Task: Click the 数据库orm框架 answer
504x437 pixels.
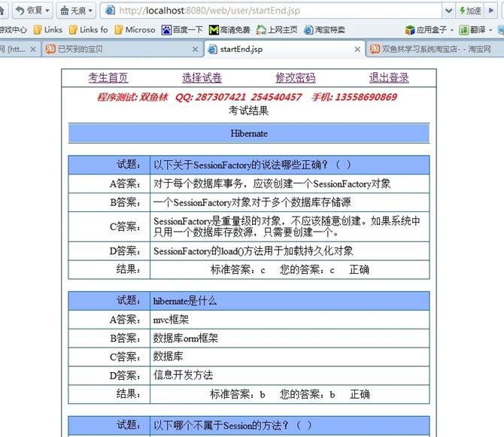Action: [x=186, y=338]
